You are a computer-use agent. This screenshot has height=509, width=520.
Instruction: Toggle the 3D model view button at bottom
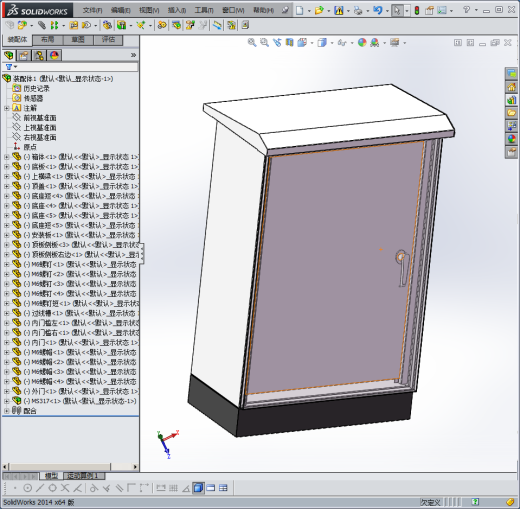click(x=198, y=488)
